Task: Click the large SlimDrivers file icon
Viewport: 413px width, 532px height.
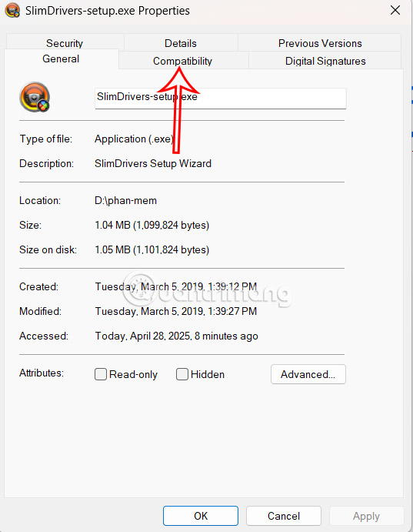Action: pos(35,97)
